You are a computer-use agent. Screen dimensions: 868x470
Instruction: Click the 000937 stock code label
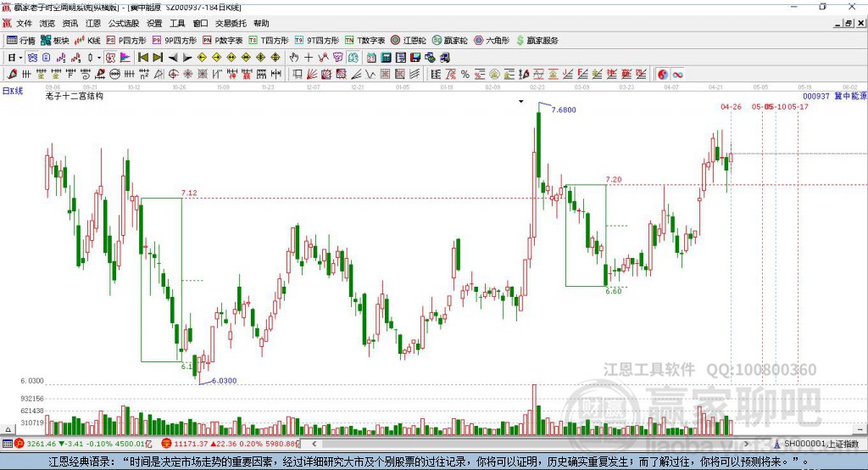(816, 96)
